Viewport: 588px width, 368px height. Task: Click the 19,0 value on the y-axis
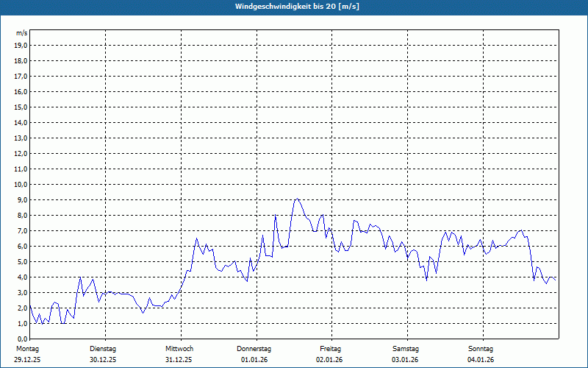[x=21, y=45]
